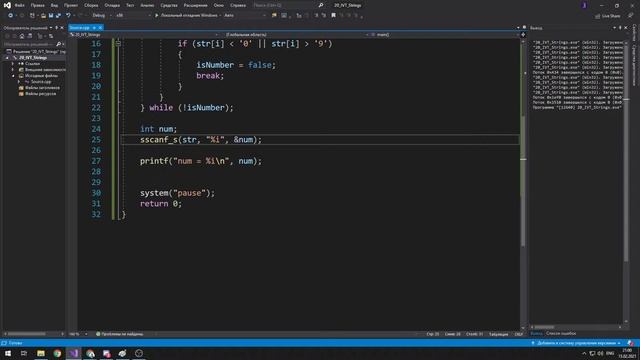Open the Отладка menu
Image resolution: width=640 pixels, height=360 pixels.
tap(112, 5)
